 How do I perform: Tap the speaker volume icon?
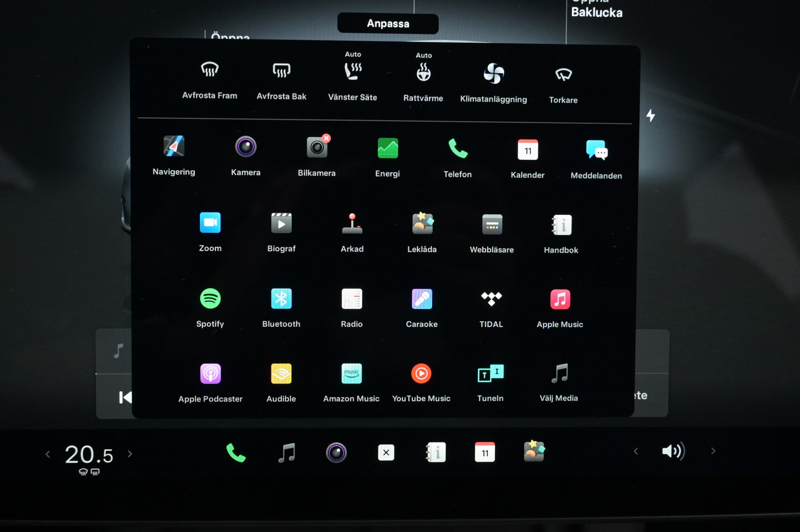coord(674,451)
